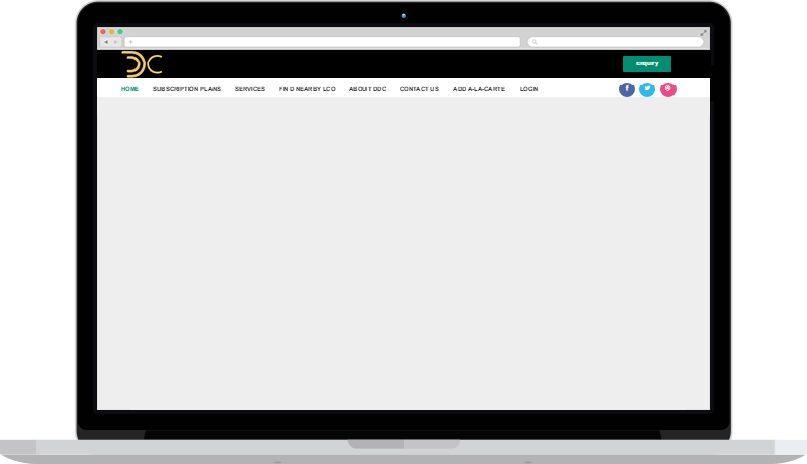The height and width of the screenshot is (464, 807).
Task: Open the pink Instagram social icon
Action: [x=668, y=89]
